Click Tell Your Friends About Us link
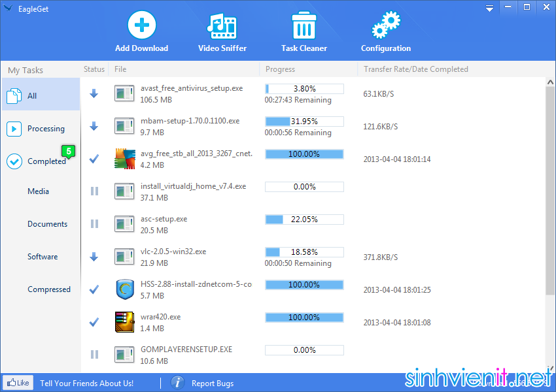 click(x=86, y=383)
